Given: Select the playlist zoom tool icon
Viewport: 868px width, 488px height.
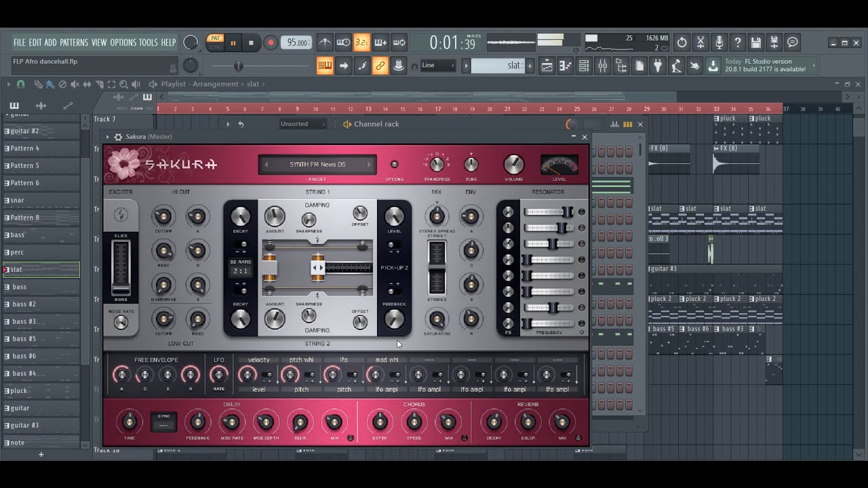Looking at the screenshot, I should tap(123, 85).
